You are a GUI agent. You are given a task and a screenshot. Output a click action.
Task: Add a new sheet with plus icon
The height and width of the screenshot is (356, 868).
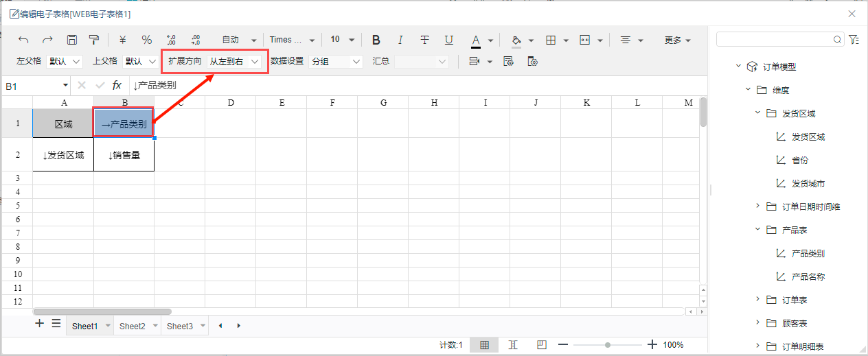(x=40, y=324)
